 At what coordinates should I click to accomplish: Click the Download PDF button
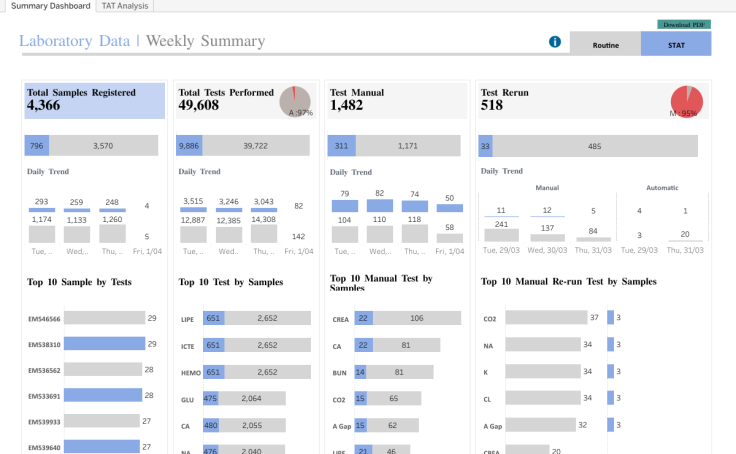tap(684, 24)
